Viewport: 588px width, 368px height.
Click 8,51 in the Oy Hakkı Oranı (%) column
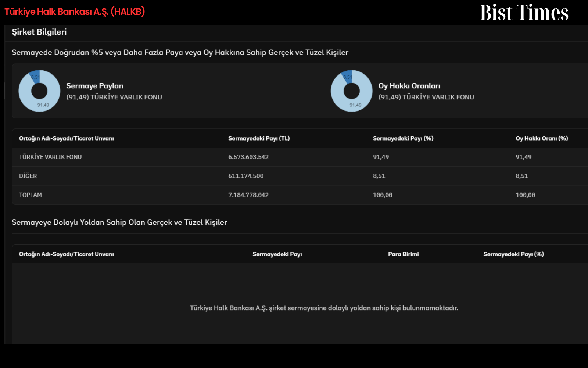522,176
